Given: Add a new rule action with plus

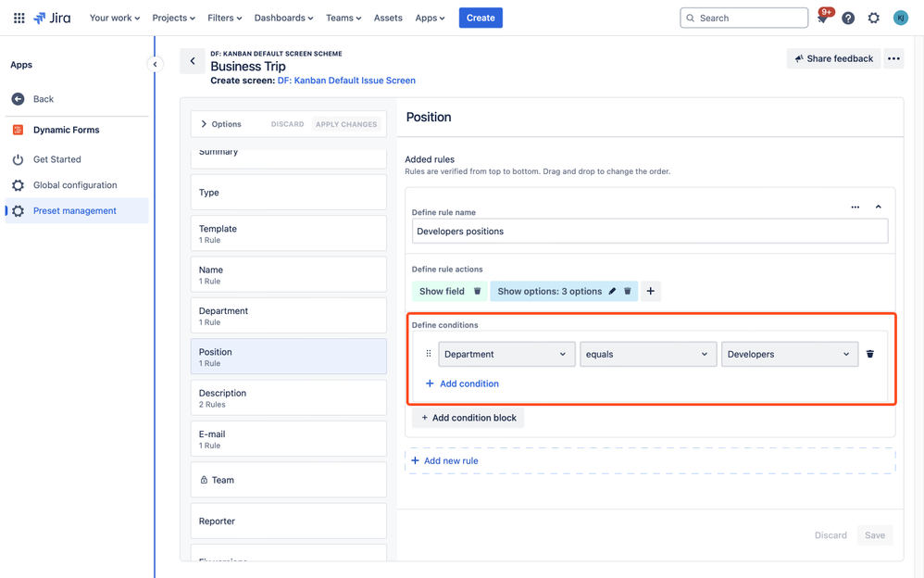Looking at the screenshot, I should (x=651, y=292).
